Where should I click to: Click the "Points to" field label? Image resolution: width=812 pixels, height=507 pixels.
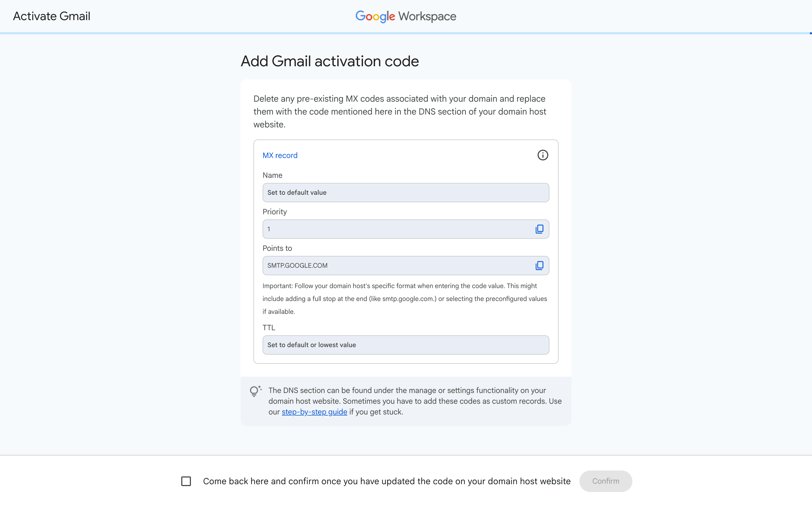point(277,248)
